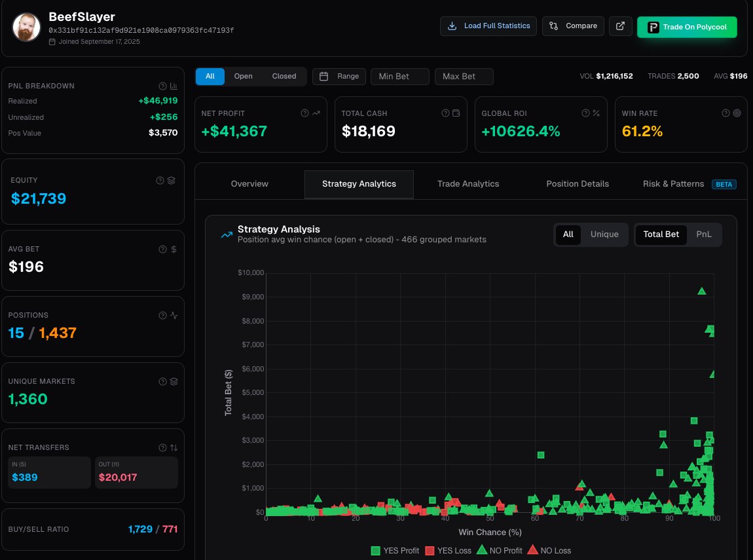Image resolution: width=753 pixels, height=560 pixels.
Task: Filter positions by selecting the Closed option
Action: [x=284, y=76]
